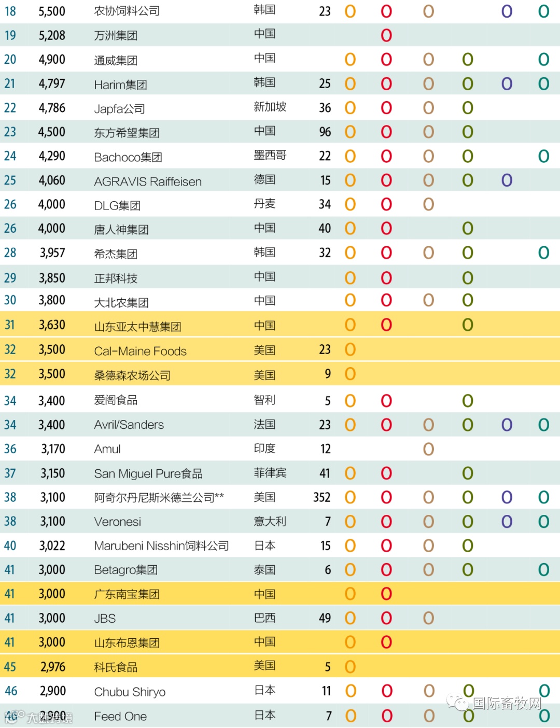Select the 科氏食品 company cell
This screenshot has width=560, height=728.
pos(116,667)
